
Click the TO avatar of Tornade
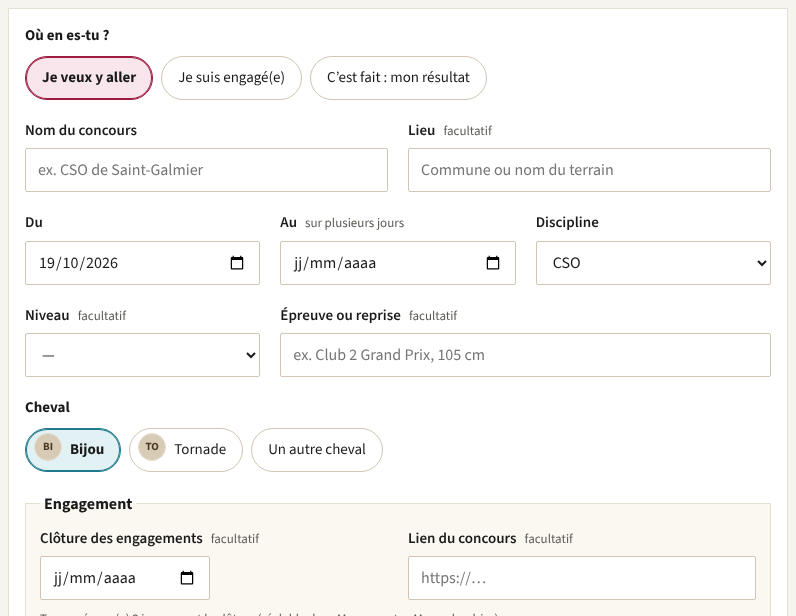click(x=152, y=447)
